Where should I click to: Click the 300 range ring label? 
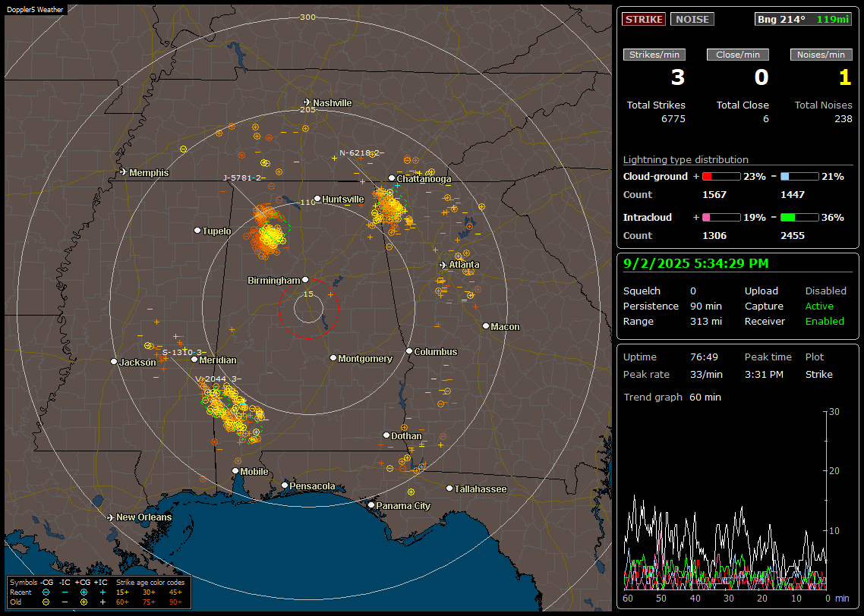[307, 17]
